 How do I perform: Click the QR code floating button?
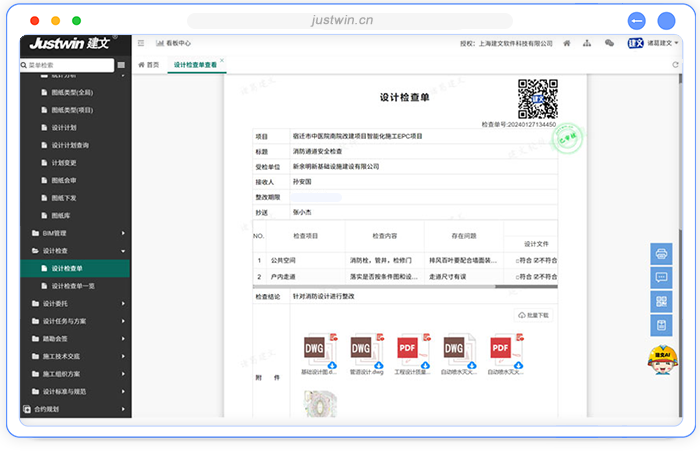[661, 301]
